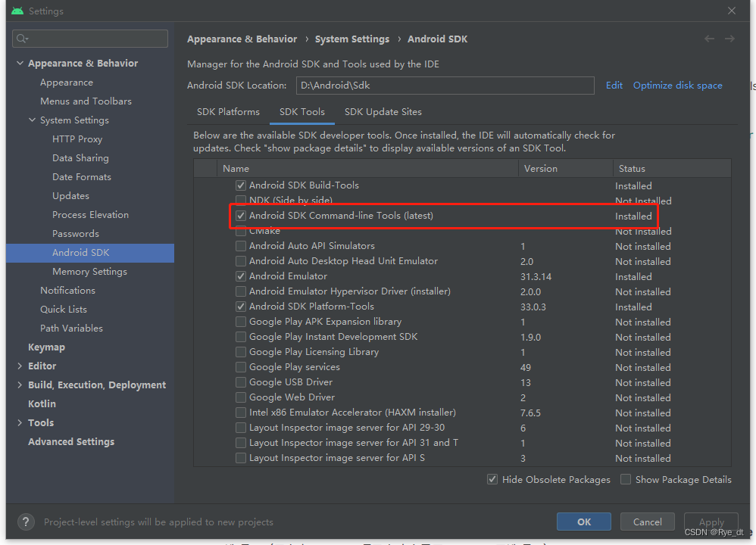Toggle Android SDK Platform-Tools checkbox
The height and width of the screenshot is (545, 756).
click(x=241, y=306)
